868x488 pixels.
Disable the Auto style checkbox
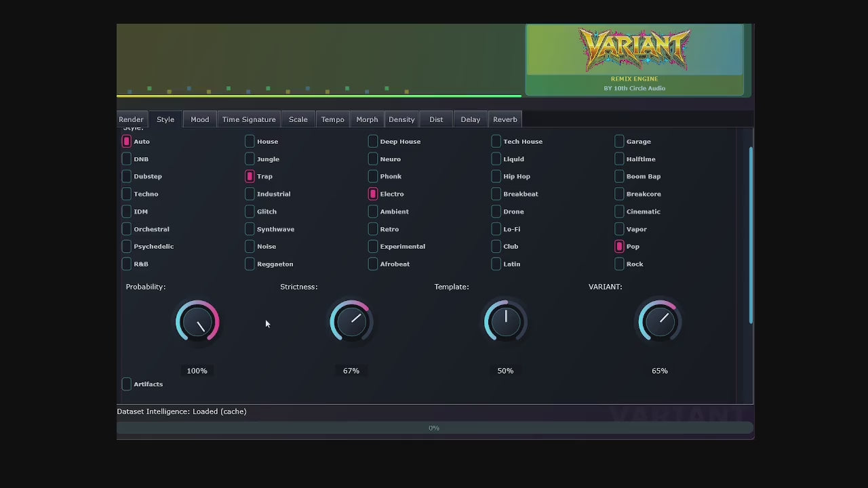pos(126,141)
